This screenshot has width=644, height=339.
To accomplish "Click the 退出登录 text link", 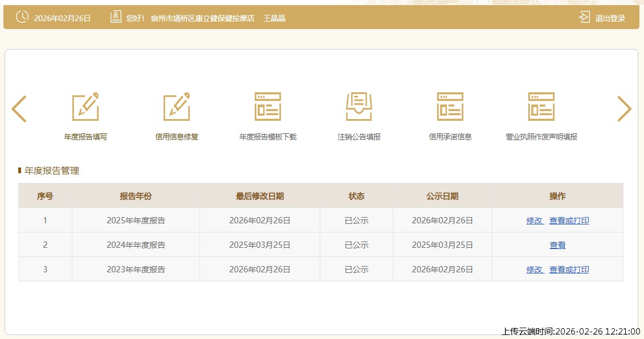I will 610,18.
